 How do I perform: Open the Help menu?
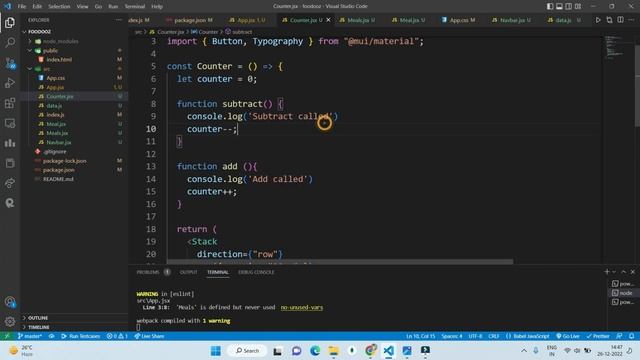pos(157,6)
